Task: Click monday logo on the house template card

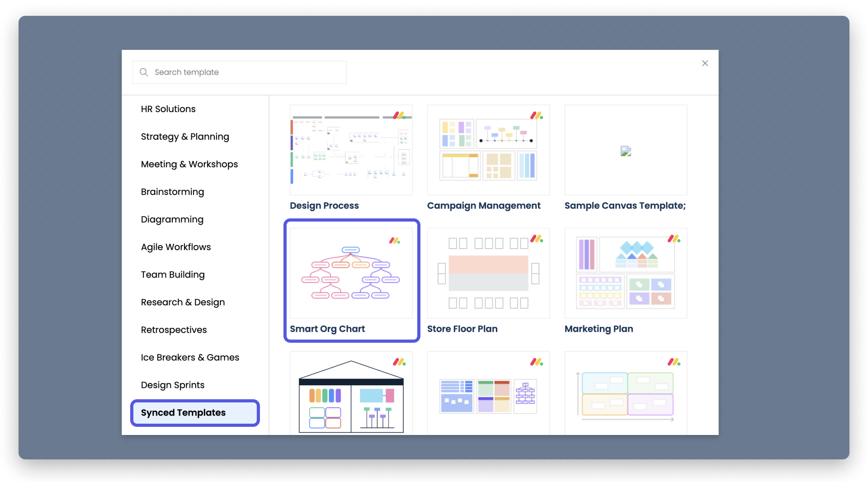Action: [x=399, y=362]
